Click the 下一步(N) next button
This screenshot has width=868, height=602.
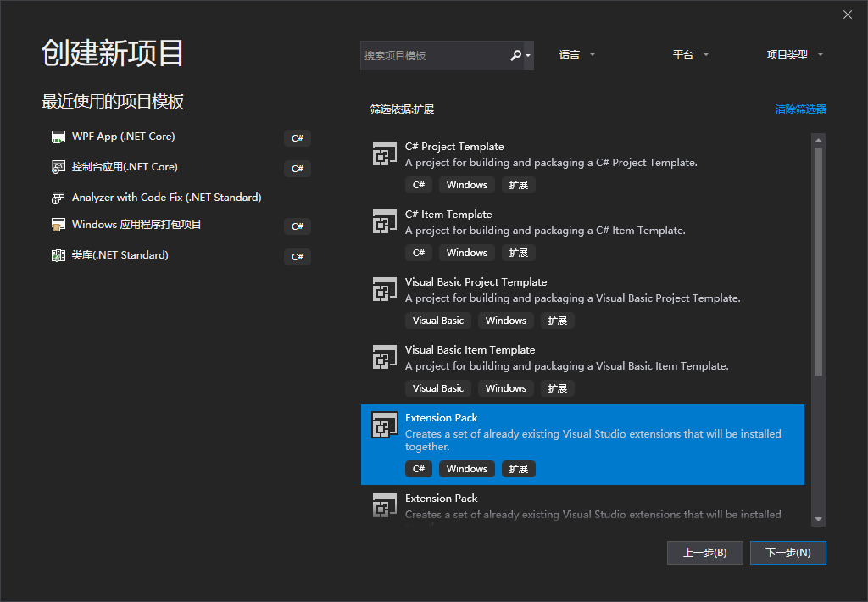(787, 552)
